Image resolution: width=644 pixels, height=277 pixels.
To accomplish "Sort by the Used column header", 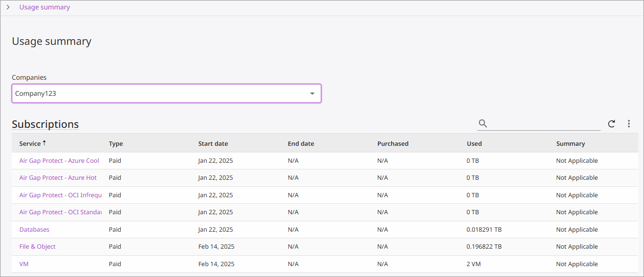I will 474,143.
